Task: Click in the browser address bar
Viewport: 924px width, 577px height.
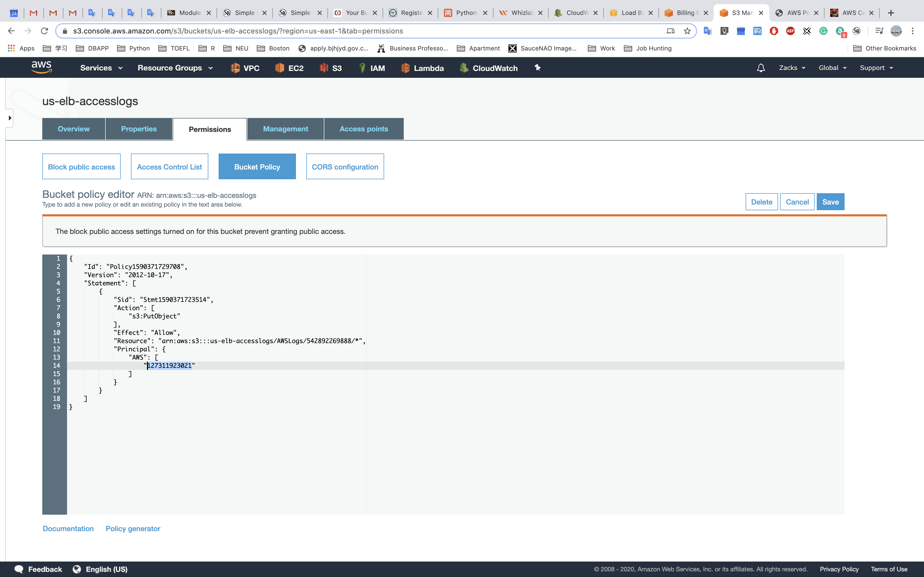Action: click(344, 31)
